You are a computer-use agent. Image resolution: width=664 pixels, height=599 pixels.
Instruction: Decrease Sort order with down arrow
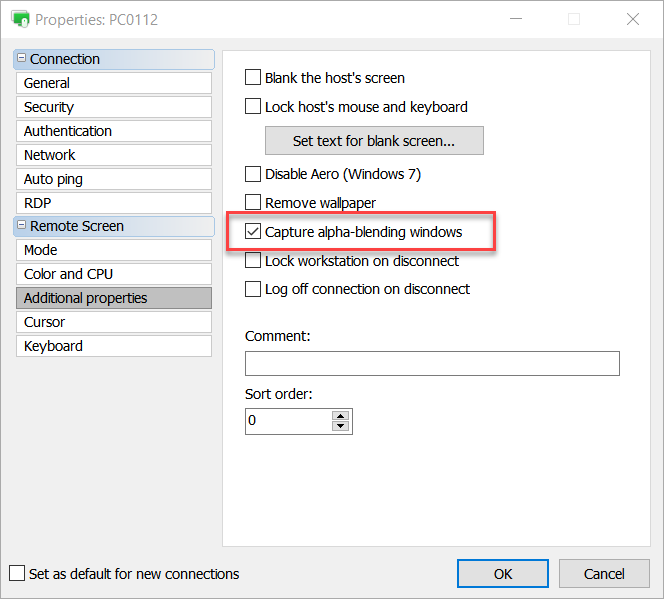[341, 426]
